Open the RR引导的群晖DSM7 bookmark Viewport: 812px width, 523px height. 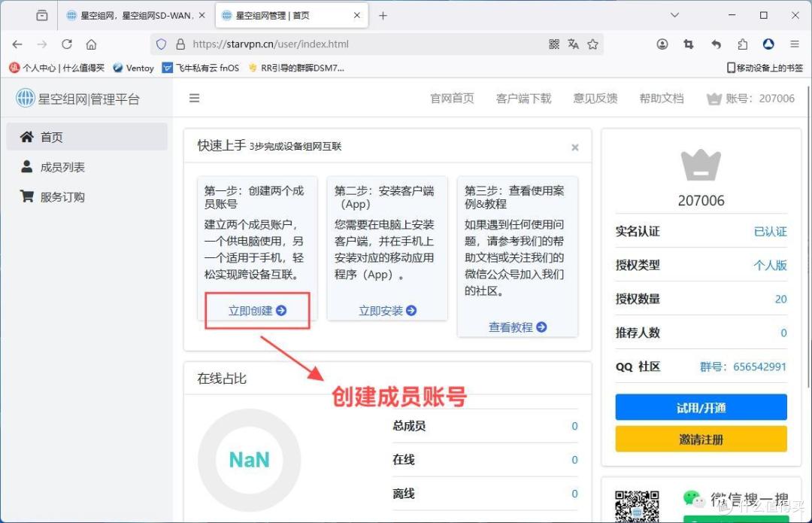(x=295, y=68)
